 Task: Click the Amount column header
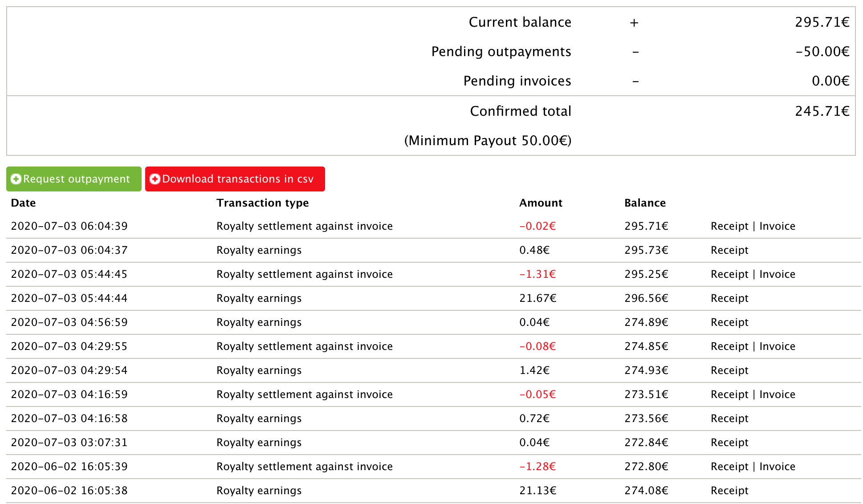pos(541,203)
